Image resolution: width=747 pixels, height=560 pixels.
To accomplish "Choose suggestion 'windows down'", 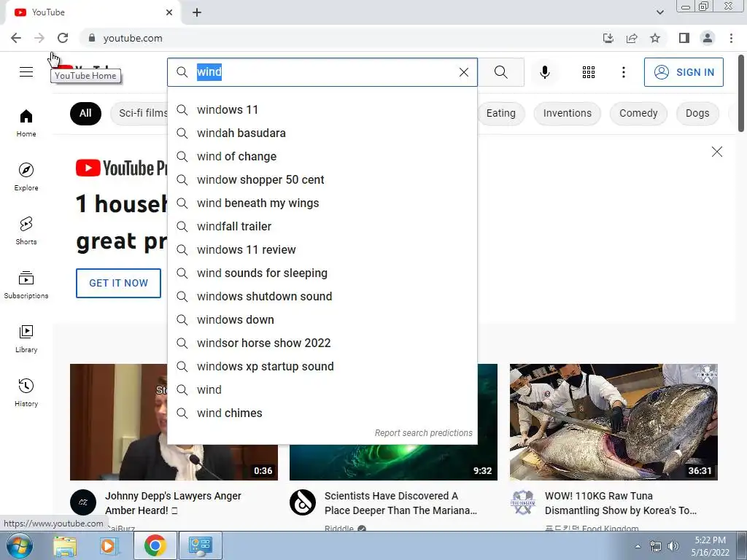I will click(x=322, y=319).
